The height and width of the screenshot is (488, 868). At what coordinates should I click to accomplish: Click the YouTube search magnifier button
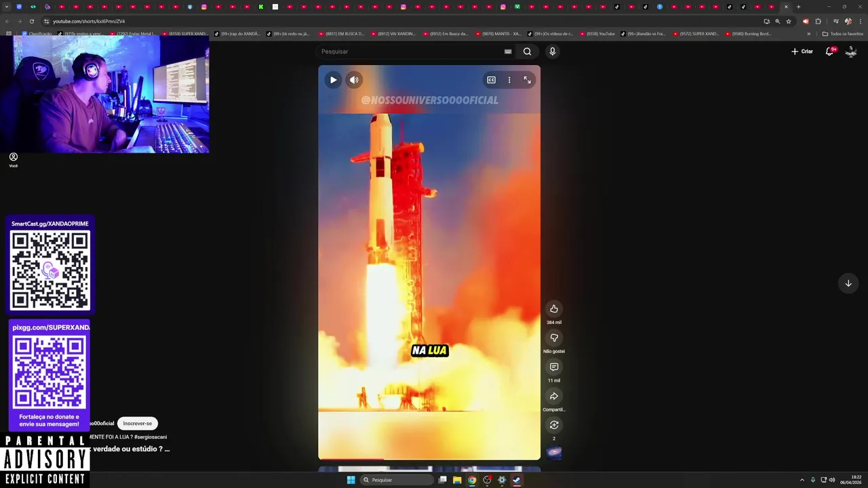pyautogui.click(x=527, y=52)
